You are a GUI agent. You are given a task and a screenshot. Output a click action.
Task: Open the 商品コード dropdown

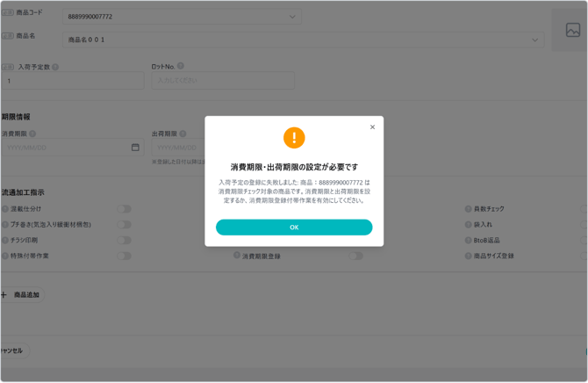tap(292, 17)
